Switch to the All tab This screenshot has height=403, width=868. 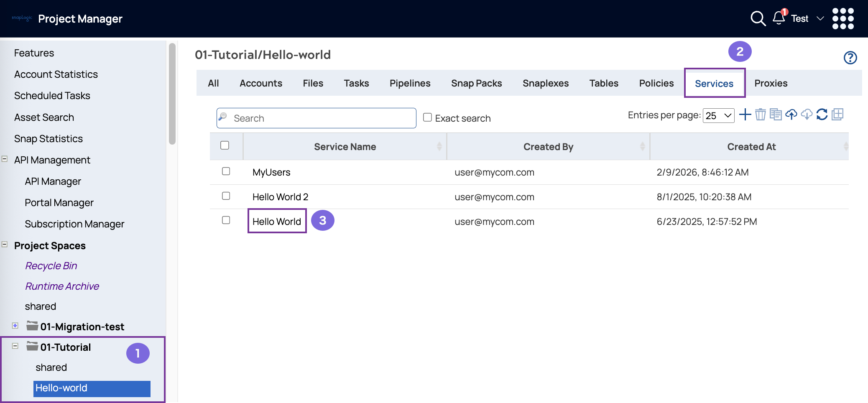pyautogui.click(x=213, y=83)
